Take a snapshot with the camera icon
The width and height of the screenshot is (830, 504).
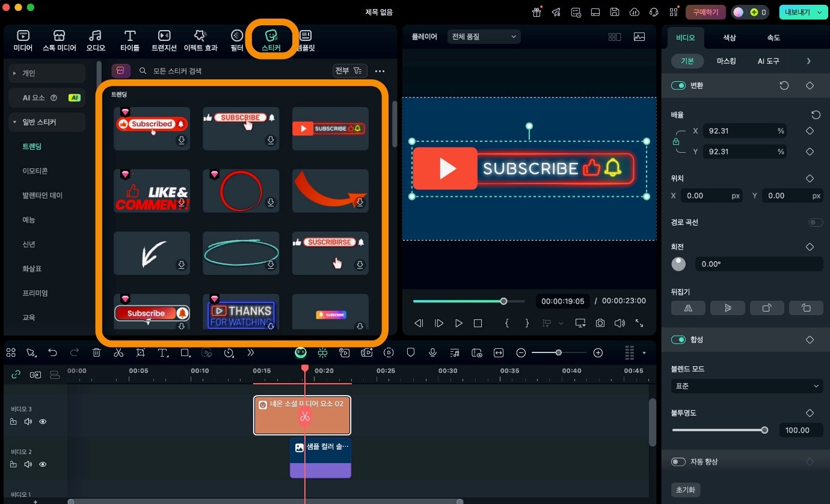coord(600,323)
